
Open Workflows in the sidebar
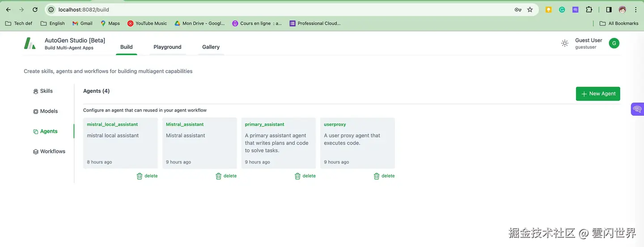(49, 151)
